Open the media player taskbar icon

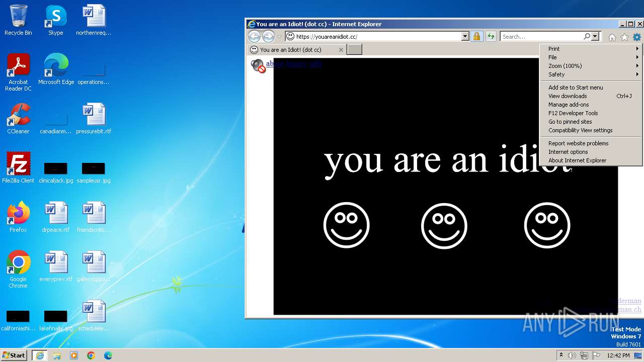(x=74, y=355)
